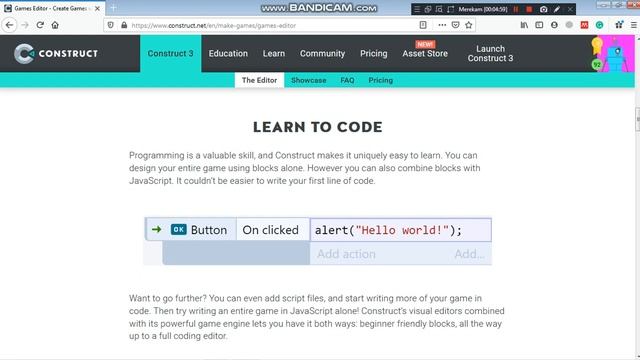Open the Learn menu
Image resolution: width=640 pixels, height=360 pixels.
pos(274,53)
